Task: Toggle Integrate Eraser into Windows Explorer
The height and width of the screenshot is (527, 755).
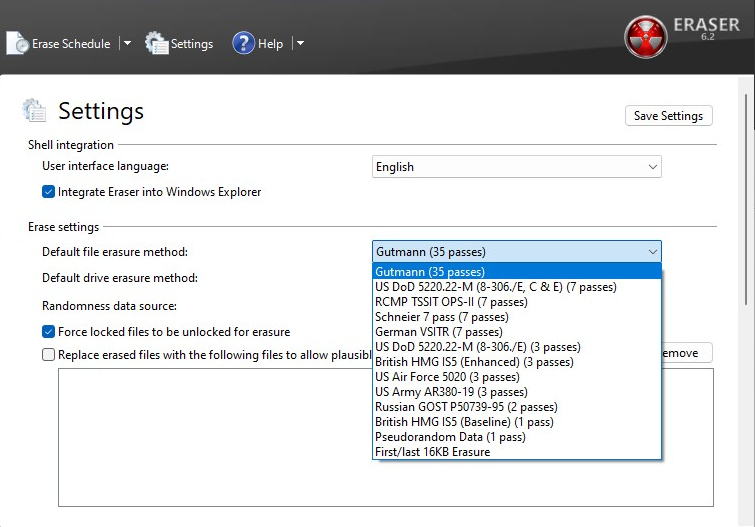Action: pos(48,192)
